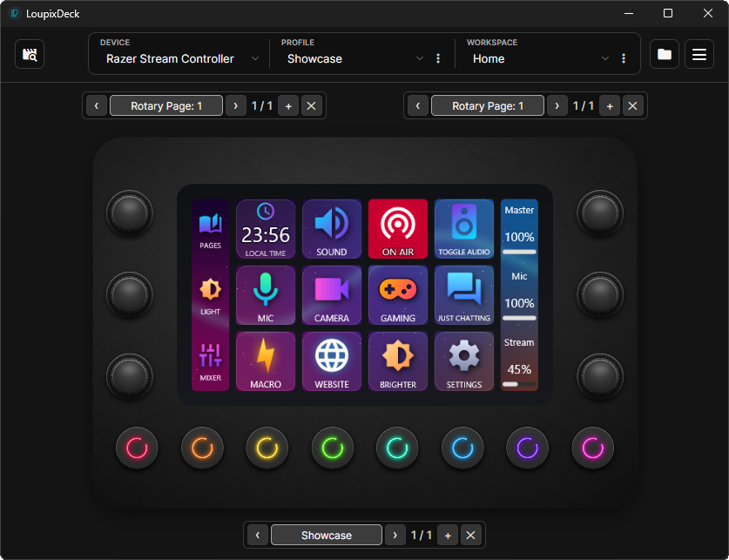This screenshot has height=560, width=729.
Task: Add a new right rotary page
Action: (x=610, y=105)
